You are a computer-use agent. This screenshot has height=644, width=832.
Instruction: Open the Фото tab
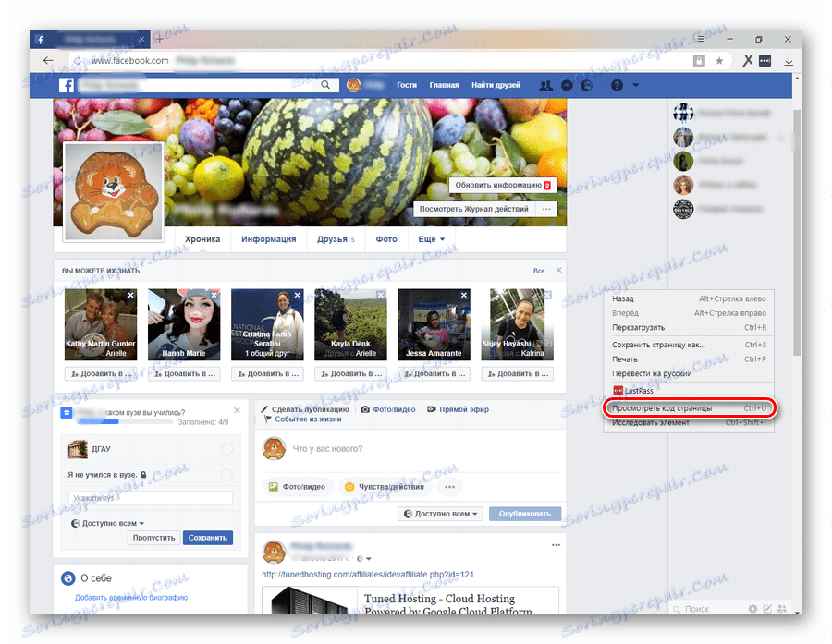point(386,239)
